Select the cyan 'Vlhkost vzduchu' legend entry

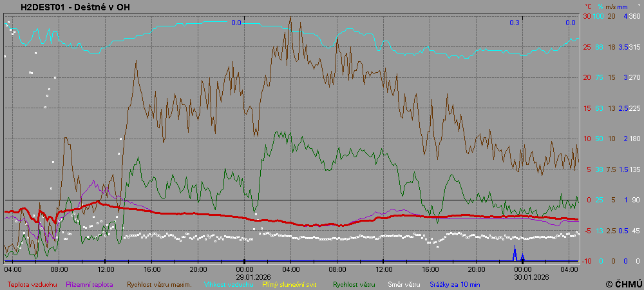point(229,284)
